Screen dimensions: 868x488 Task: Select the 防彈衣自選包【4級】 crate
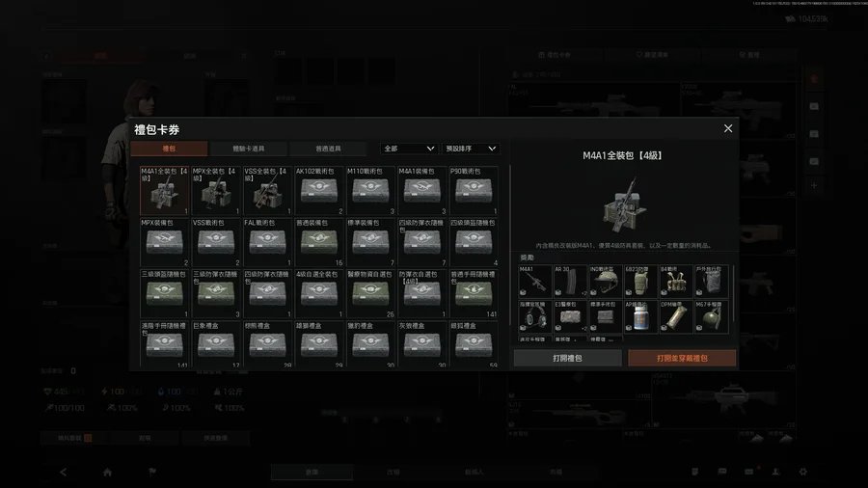click(421, 293)
